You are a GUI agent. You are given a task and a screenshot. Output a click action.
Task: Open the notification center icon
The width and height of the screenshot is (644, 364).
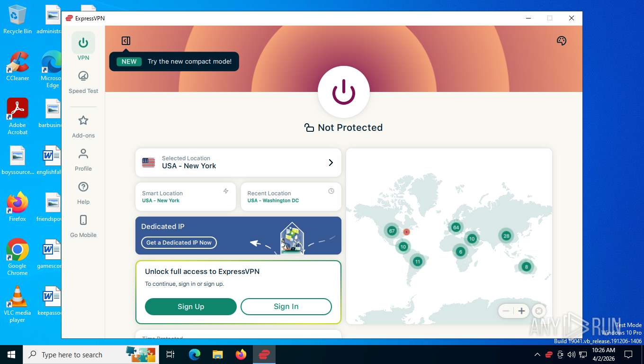(x=628, y=355)
